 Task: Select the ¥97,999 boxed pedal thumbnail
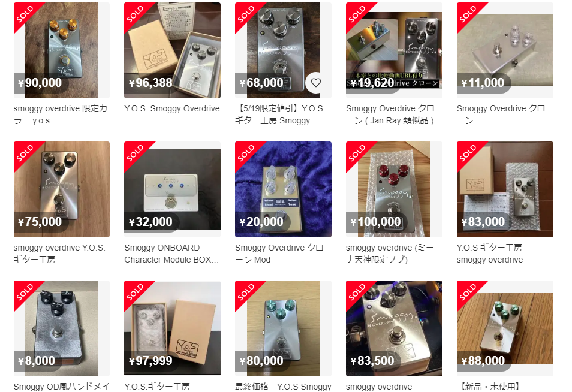pos(172,328)
